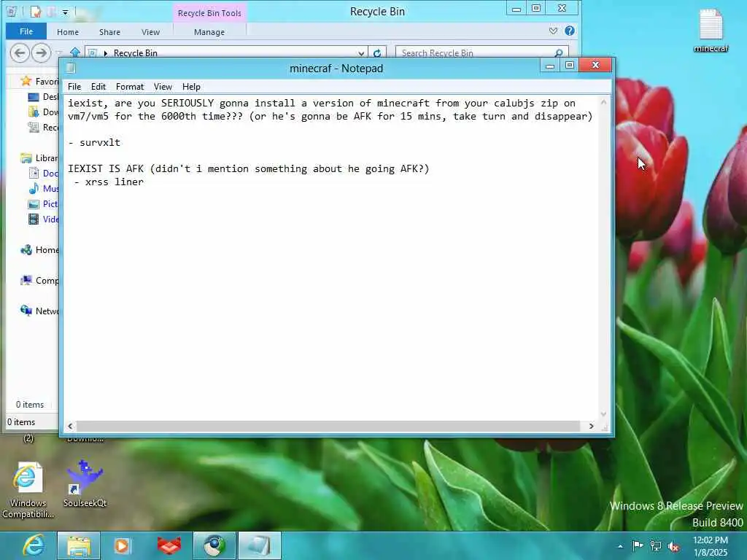Open Music library in navigation pane
The height and width of the screenshot is (560, 747).
44,189
